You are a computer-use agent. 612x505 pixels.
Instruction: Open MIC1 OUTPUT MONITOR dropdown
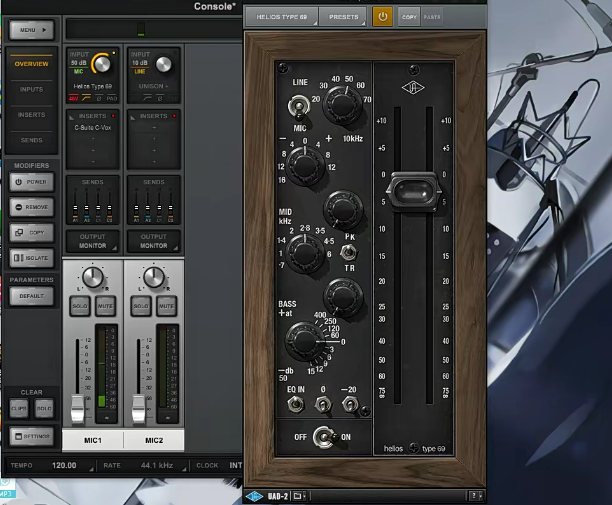[x=93, y=241]
